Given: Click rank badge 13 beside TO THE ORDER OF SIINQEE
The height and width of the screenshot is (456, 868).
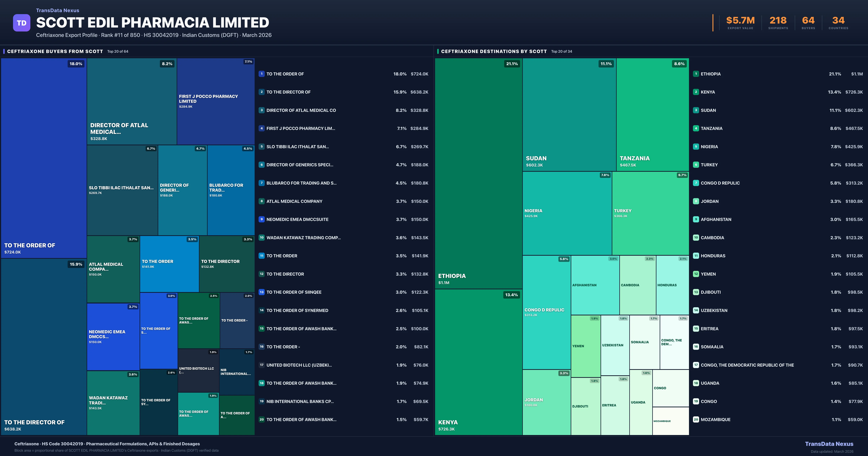Looking at the screenshot, I should (261, 292).
